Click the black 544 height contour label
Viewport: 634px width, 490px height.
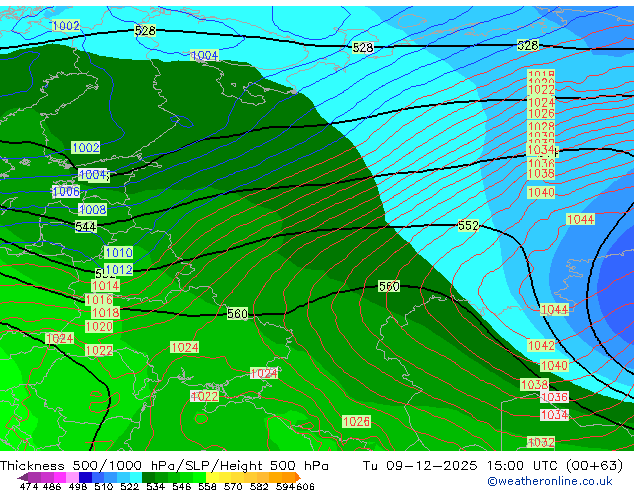(x=86, y=227)
